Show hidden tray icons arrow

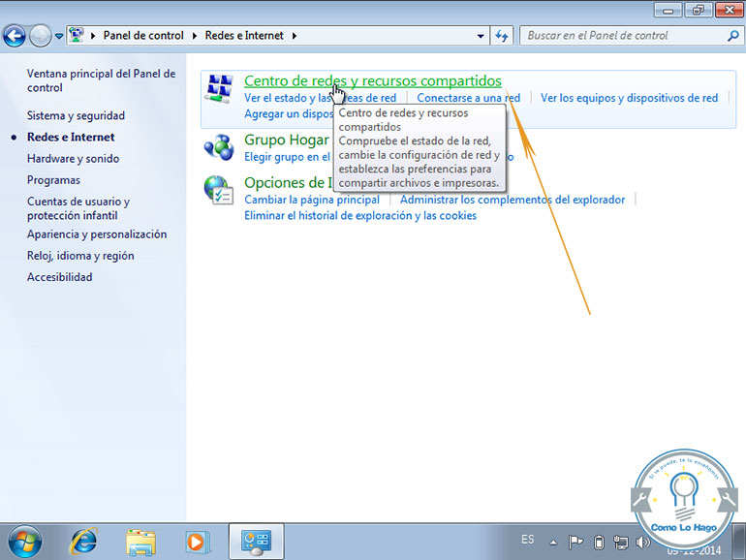point(553,542)
